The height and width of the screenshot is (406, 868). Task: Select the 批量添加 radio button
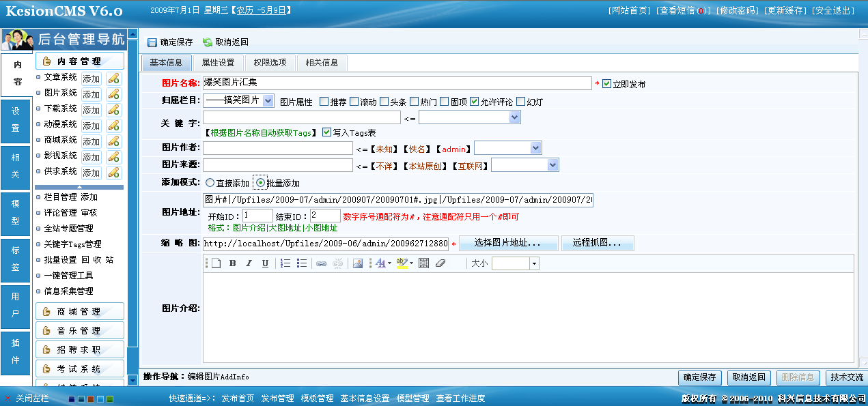pyautogui.click(x=260, y=183)
